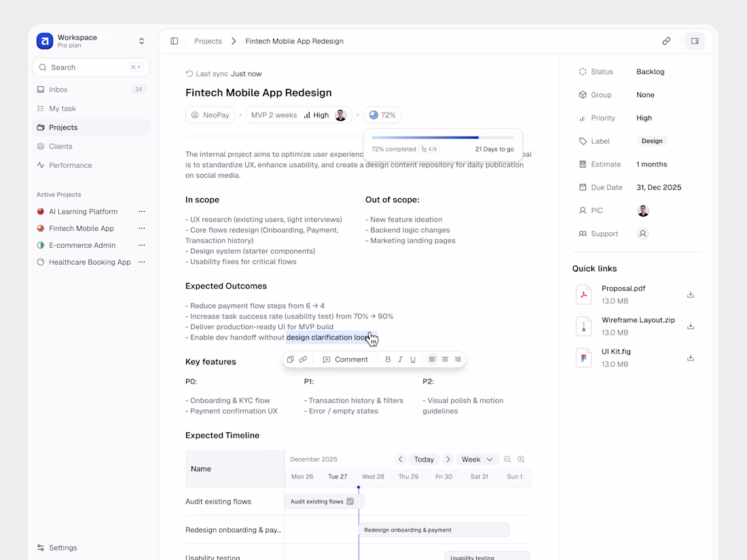Image resolution: width=747 pixels, height=560 pixels.
Task: Center-align the selected text
Action: click(445, 360)
